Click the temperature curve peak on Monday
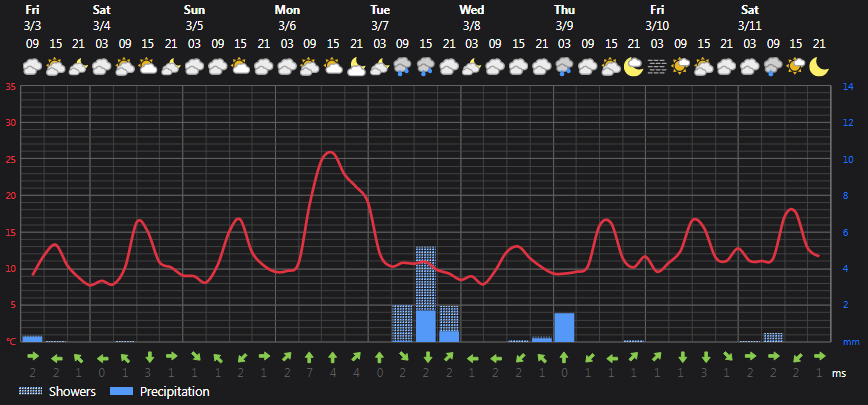Viewport: 868px width, 405px height. click(x=330, y=152)
